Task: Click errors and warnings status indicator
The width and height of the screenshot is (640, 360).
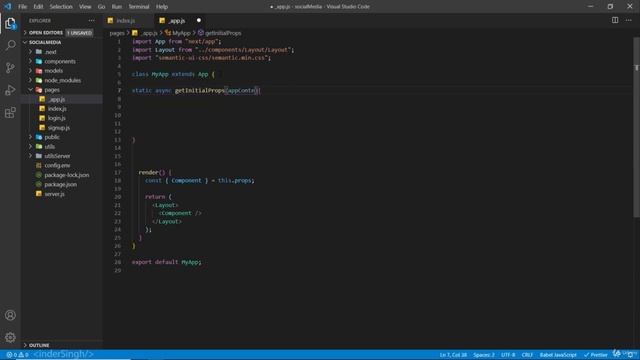Action: click(x=17, y=355)
